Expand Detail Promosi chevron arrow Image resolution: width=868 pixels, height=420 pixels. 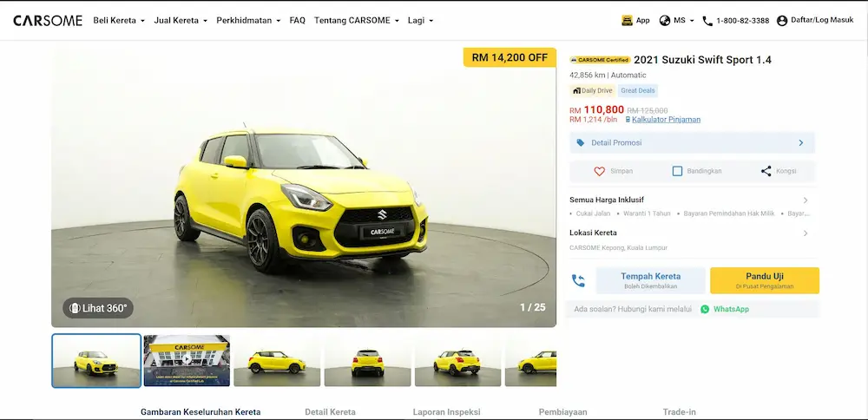pyautogui.click(x=801, y=143)
